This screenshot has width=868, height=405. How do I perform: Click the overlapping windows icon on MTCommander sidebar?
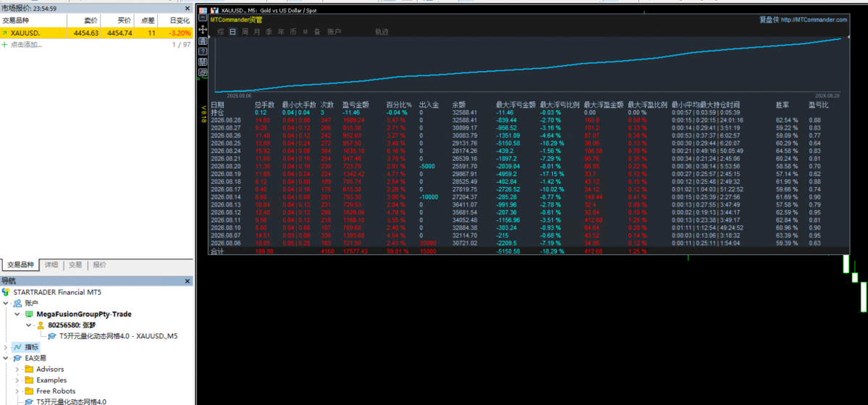pyautogui.click(x=203, y=72)
